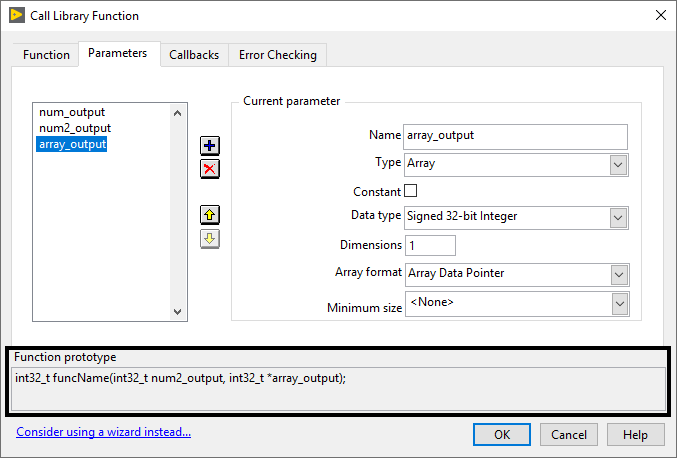Open the Data type dropdown
Image resolution: width=677 pixels, height=458 pixels.
point(516,218)
